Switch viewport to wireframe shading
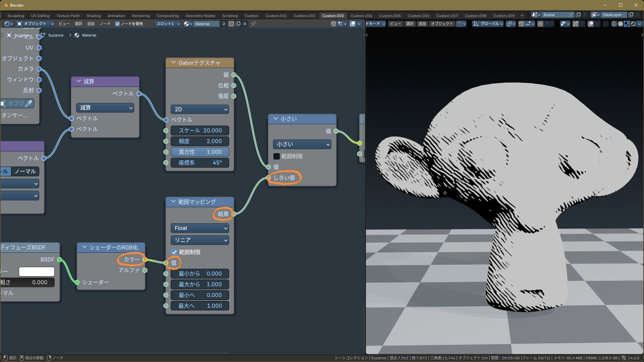 [x=614, y=24]
